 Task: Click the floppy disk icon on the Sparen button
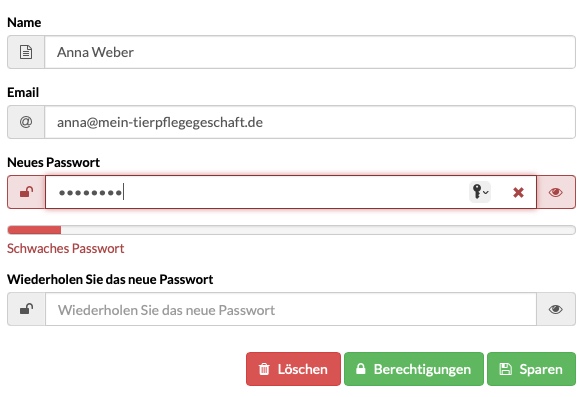[505, 369]
